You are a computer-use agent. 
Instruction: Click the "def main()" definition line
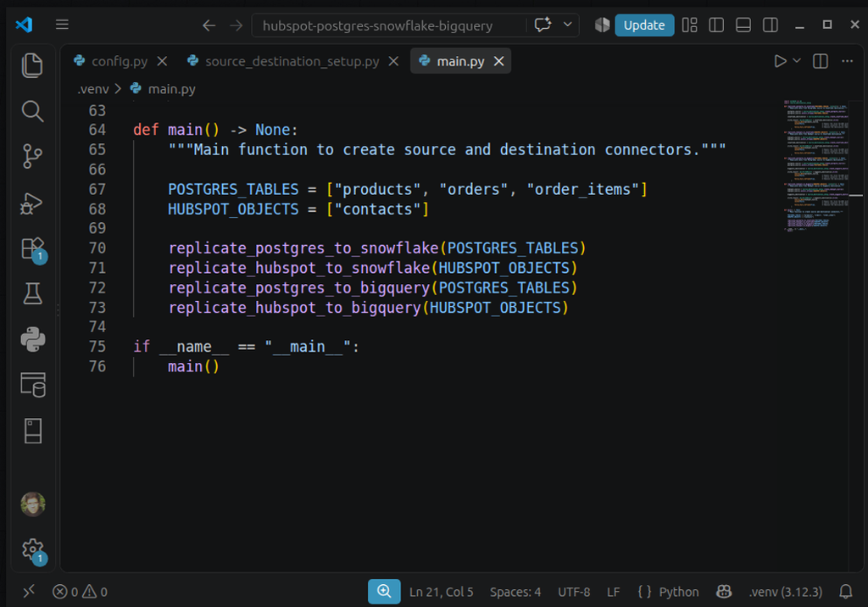pos(215,131)
